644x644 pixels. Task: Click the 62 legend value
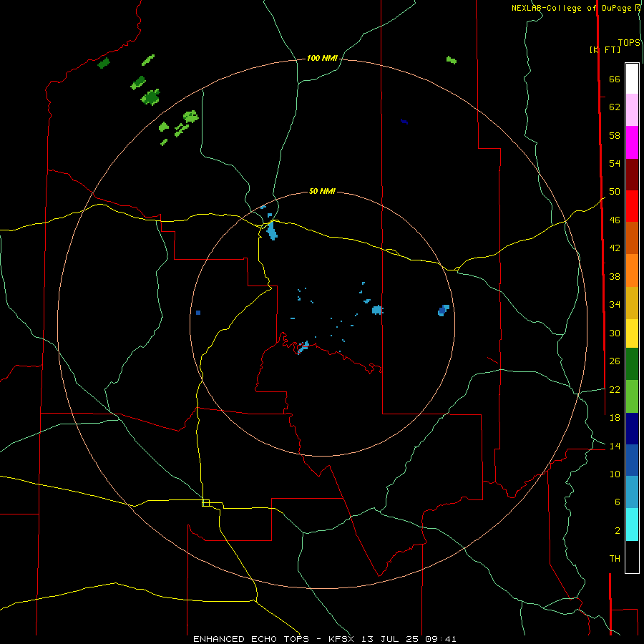[615, 107]
